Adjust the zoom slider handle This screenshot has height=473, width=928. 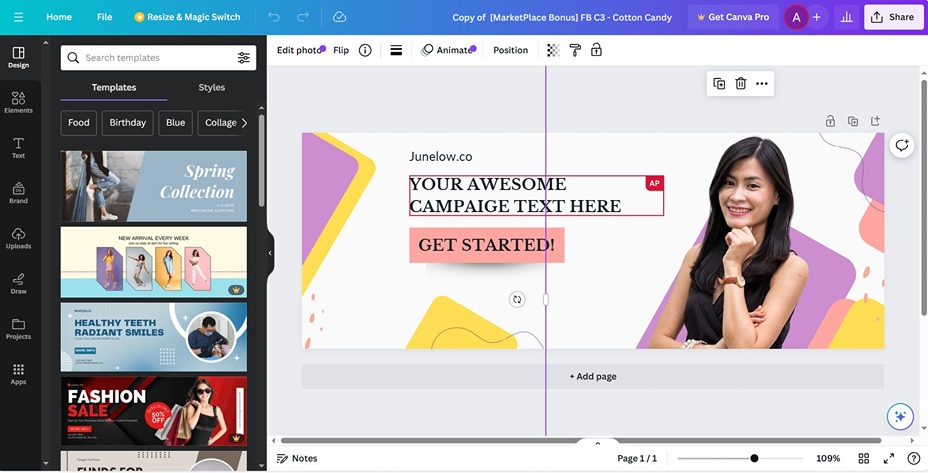coord(754,458)
